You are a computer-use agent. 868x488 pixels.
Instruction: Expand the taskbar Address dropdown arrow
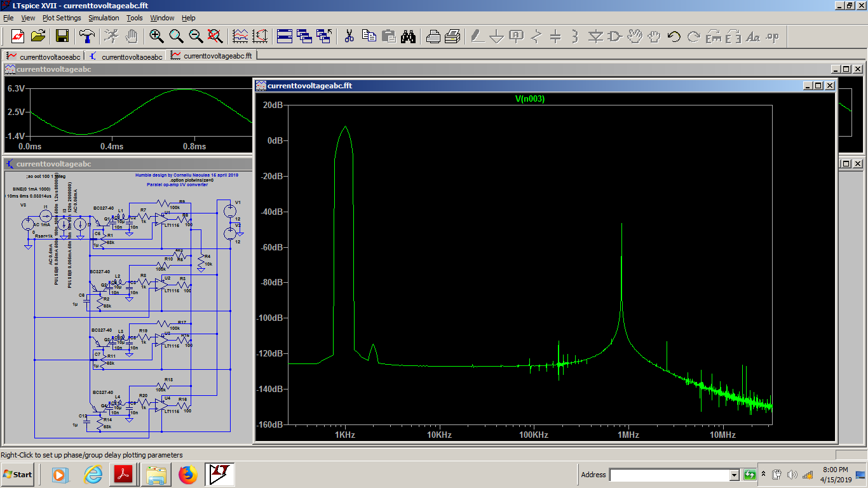point(735,475)
